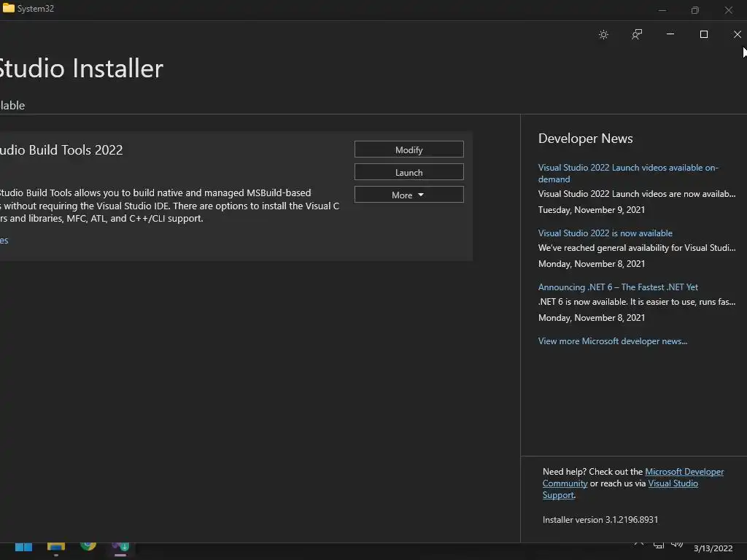This screenshot has height=560, width=747.
Task: Show hidden system tray icons chevron
Action: [639, 543]
